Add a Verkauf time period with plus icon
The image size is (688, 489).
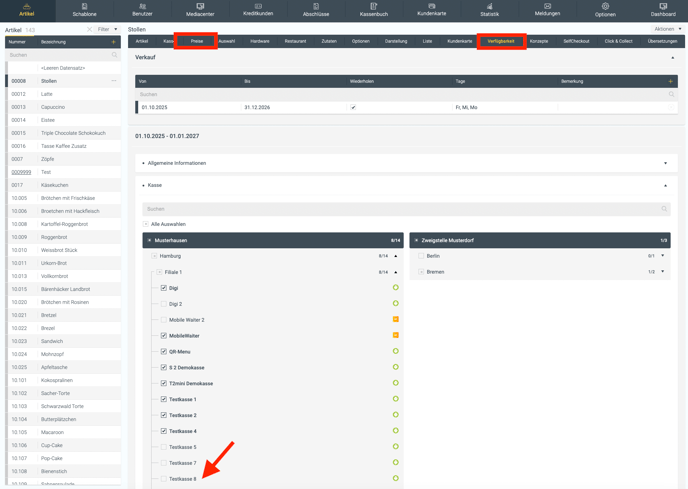pos(670,81)
